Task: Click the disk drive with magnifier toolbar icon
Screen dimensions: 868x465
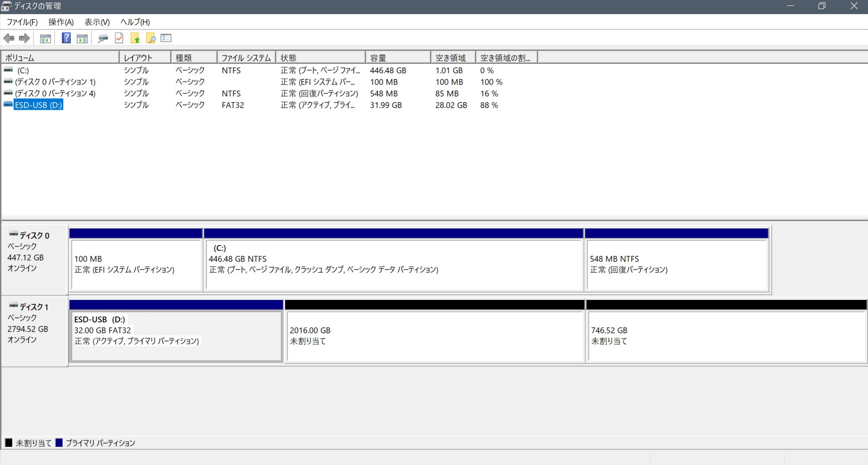Action: (x=103, y=39)
